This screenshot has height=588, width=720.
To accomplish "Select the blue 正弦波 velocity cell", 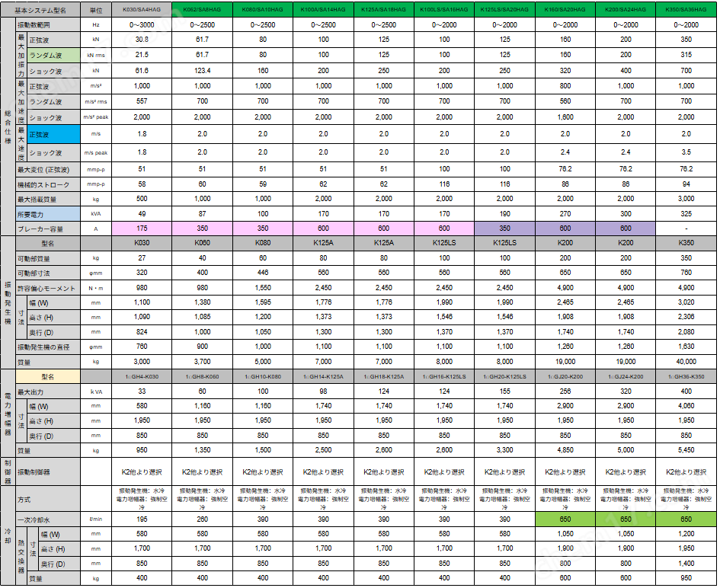I will click(x=54, y=134).
